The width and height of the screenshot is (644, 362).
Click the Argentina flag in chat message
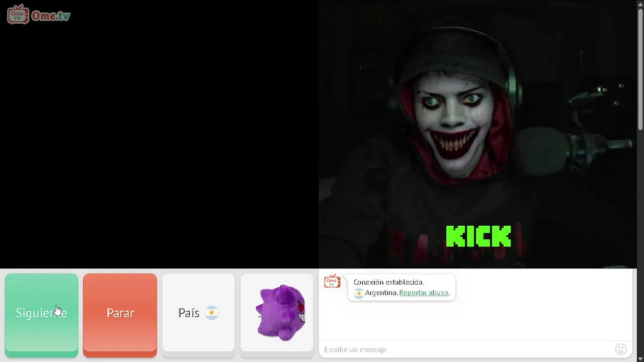tap(359, 293)
